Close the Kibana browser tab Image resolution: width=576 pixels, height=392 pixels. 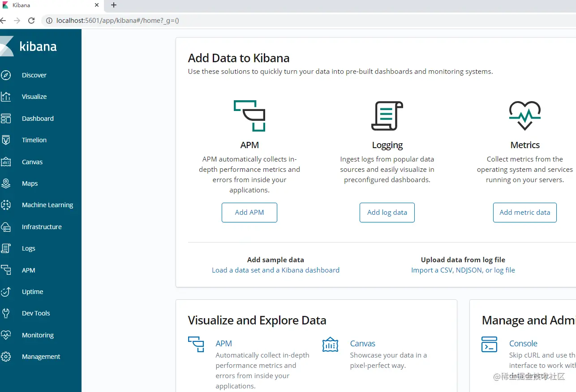97,5
